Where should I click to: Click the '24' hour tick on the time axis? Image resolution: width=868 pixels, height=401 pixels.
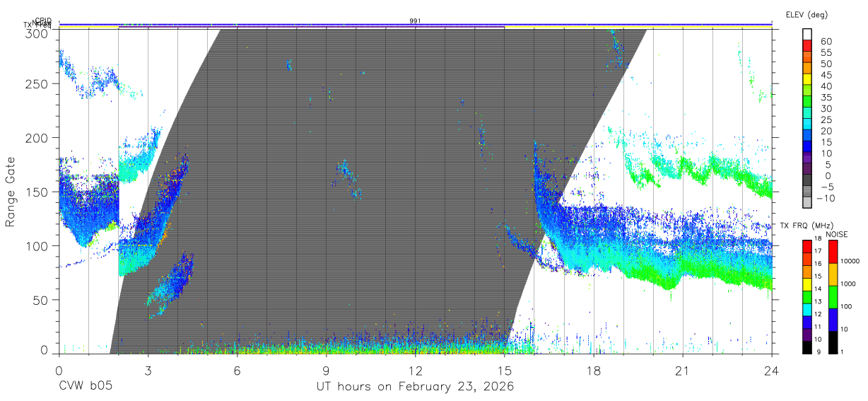[x=772, y=371]
